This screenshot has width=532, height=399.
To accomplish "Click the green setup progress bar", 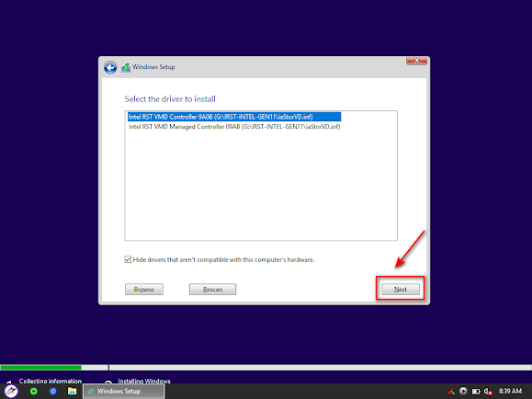I will [x=40, y=368].
